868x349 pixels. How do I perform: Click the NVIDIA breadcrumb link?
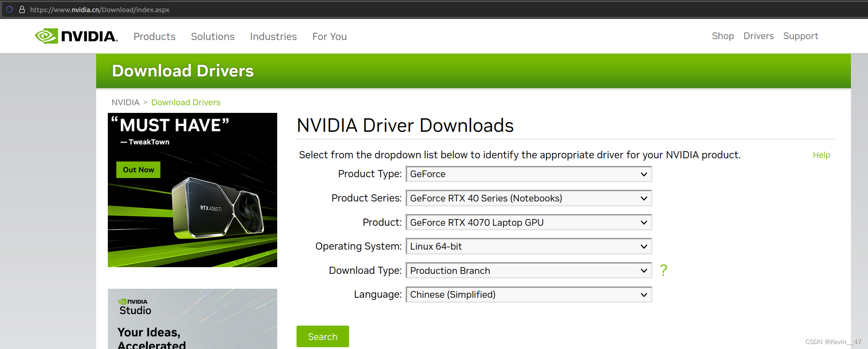point(125,103)
